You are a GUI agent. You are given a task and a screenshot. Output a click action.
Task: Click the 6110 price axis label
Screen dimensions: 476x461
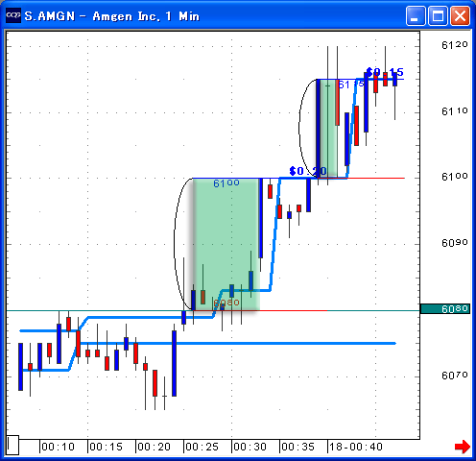click(455, 111)
